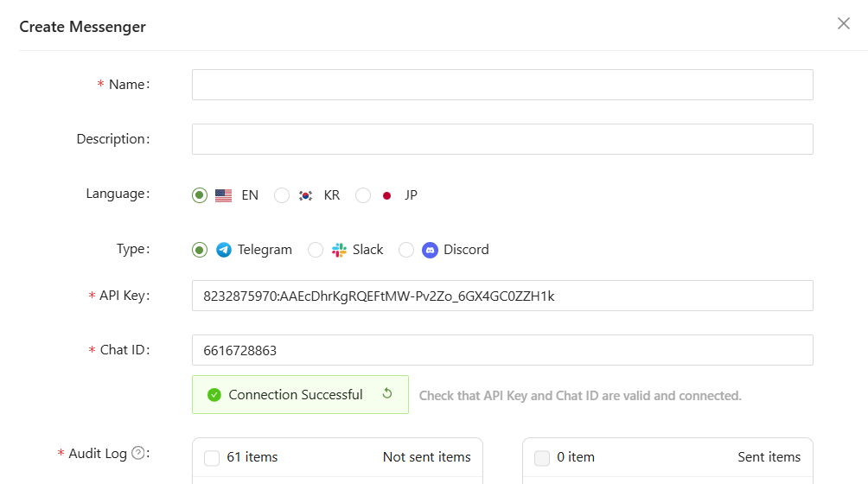Click the US flag icon
868x484 pixels.
tap(223, 195)
